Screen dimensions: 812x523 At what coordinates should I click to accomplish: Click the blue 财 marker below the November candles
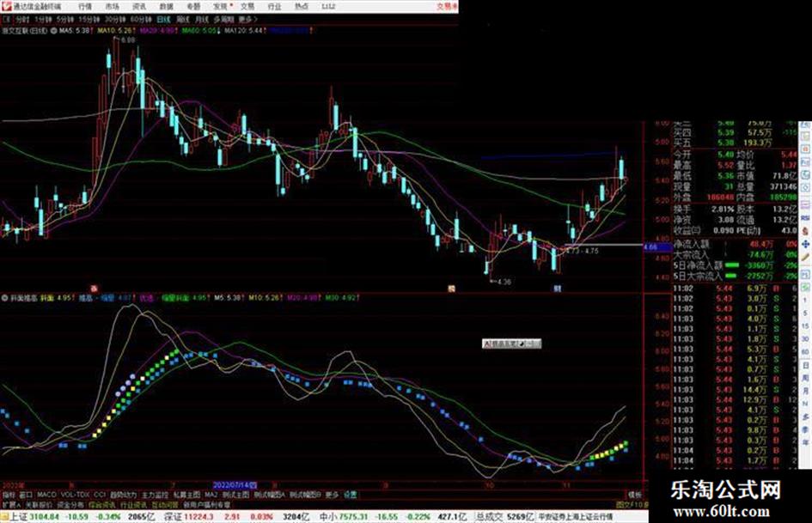click(558, 289)
